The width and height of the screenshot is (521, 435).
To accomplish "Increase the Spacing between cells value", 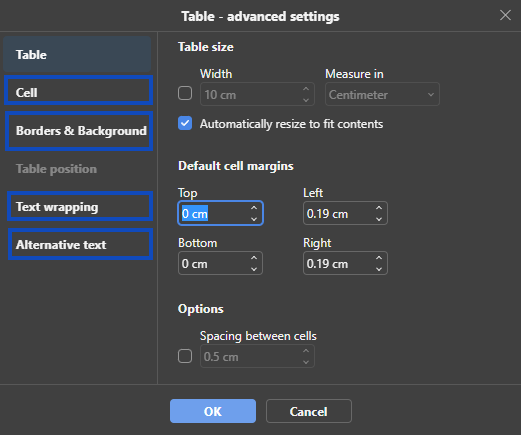I will click(x=306, y=351).
